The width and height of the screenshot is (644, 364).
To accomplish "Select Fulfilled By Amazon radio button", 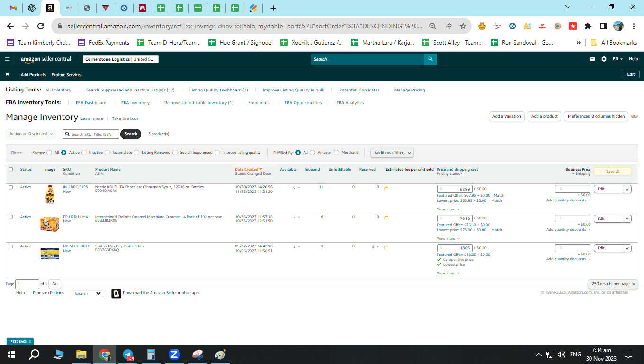I will tap(313, 153).
